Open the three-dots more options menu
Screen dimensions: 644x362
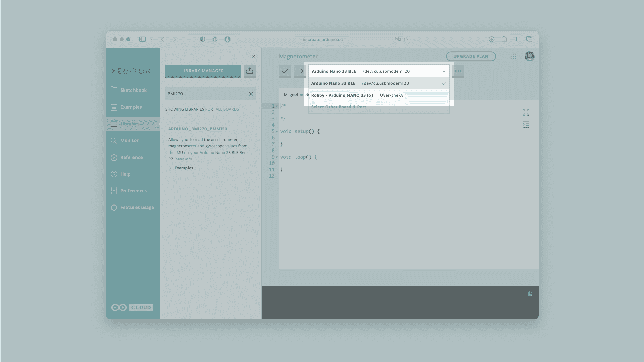coord(458,71)
